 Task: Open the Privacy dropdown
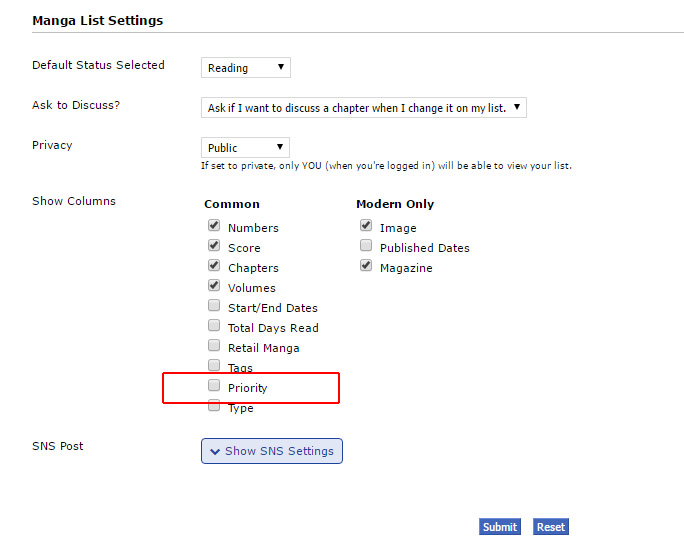click(246, 148)
